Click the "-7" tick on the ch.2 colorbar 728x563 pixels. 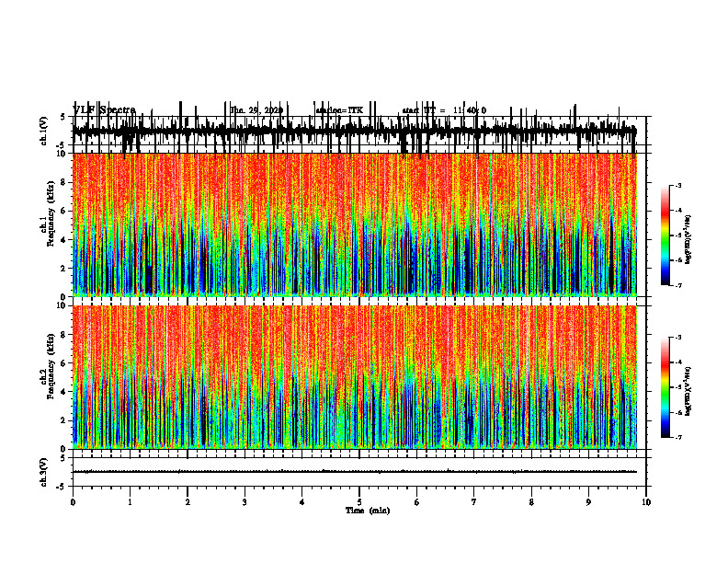[x=678, y=438]
